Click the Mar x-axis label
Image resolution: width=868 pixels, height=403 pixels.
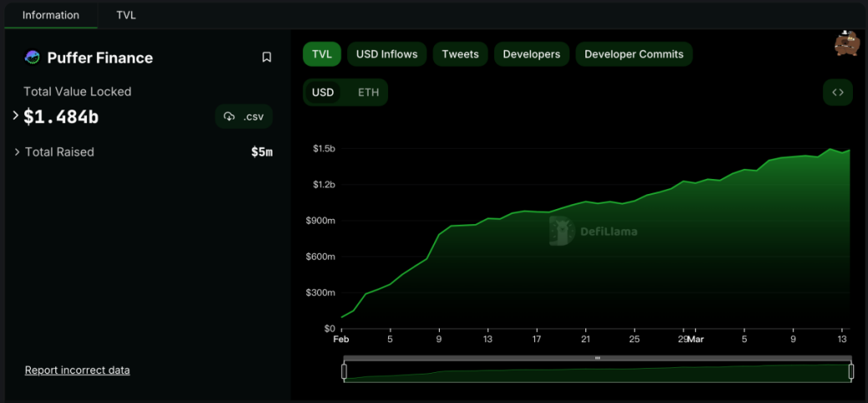coord(695,339)
